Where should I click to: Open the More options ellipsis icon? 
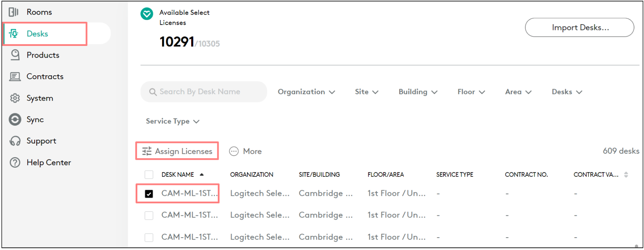(x=233, y=151)
